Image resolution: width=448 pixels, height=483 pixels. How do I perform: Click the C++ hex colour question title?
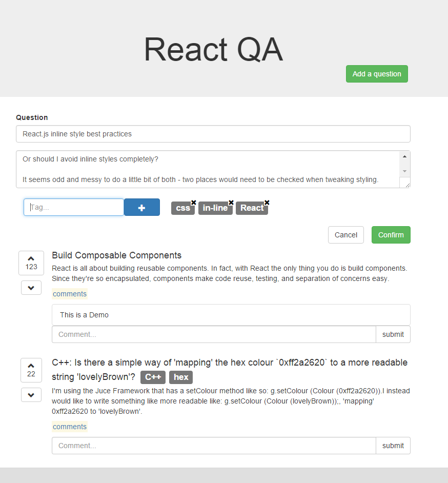[x=230, y=370]
